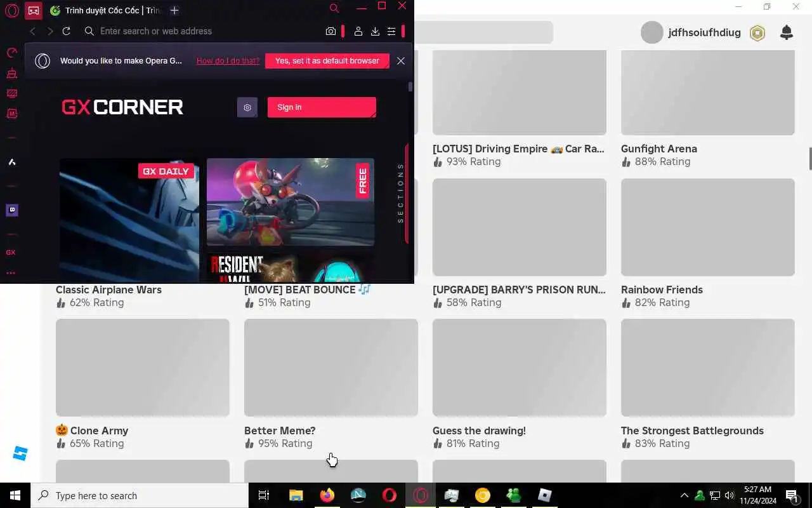
Task: Open the GX DAILY featured image
Action: [129, 220]
